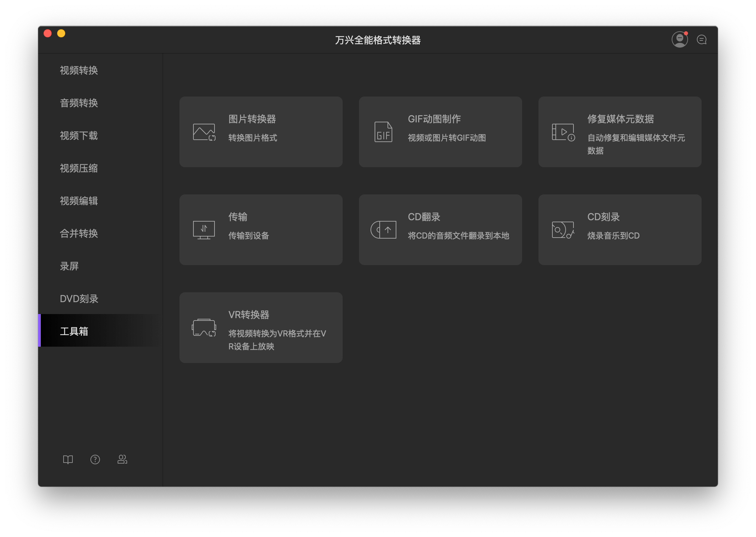Click the help question mark icon
Viewport: 756px width, 537px height.
[x=95, y=460]
